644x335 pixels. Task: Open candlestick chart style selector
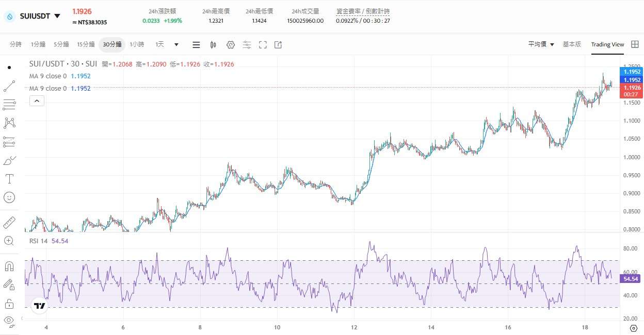(x=213, y=45)
